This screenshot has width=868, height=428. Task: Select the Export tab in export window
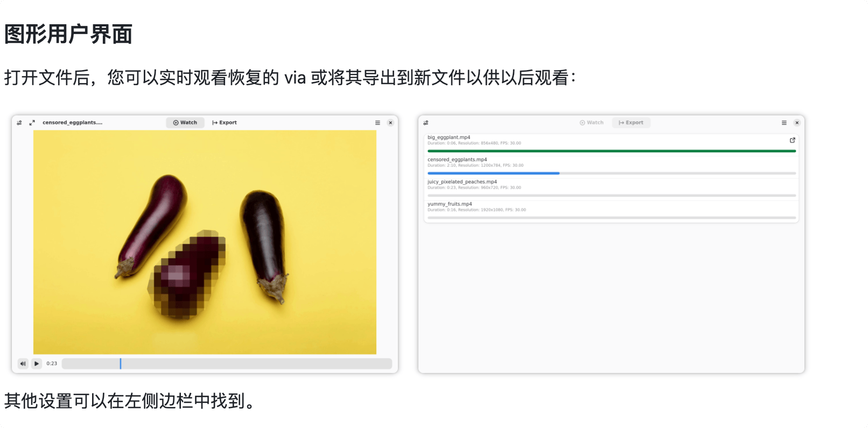631,123
